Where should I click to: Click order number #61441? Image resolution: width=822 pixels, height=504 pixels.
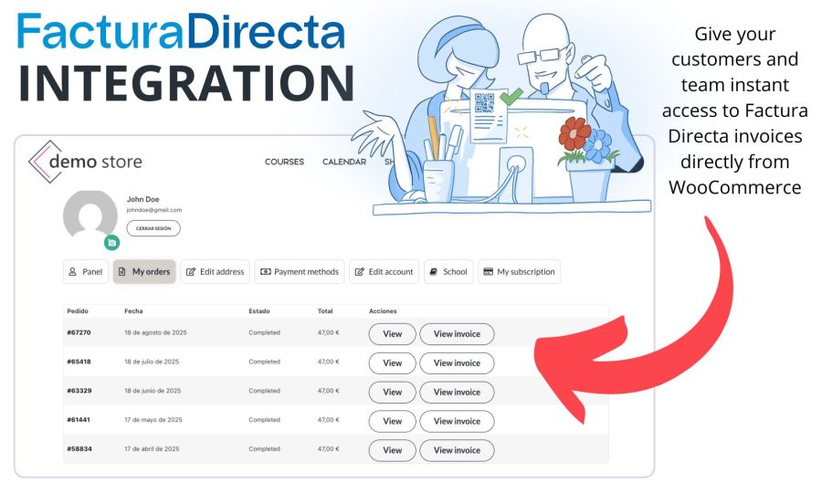(79, 420)
